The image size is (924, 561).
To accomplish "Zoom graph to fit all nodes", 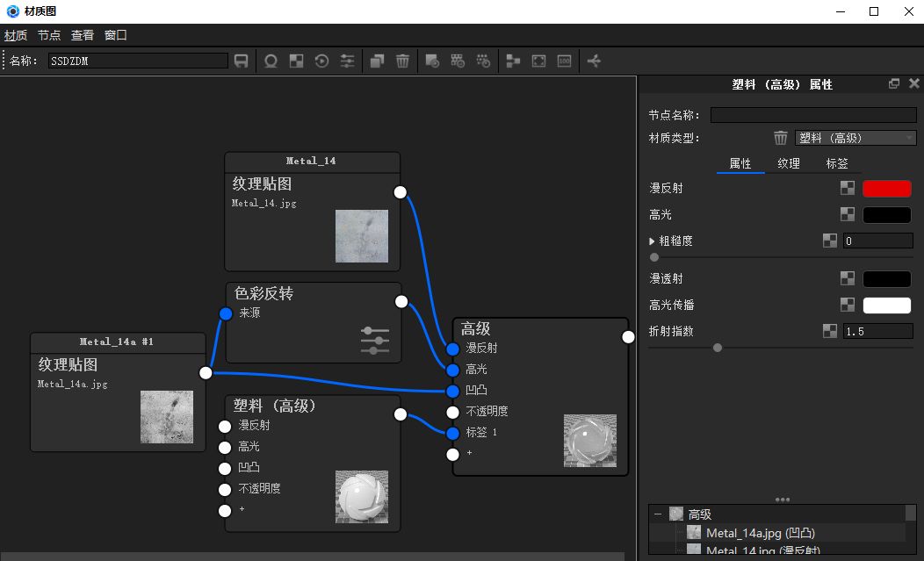I will [538, 61].
